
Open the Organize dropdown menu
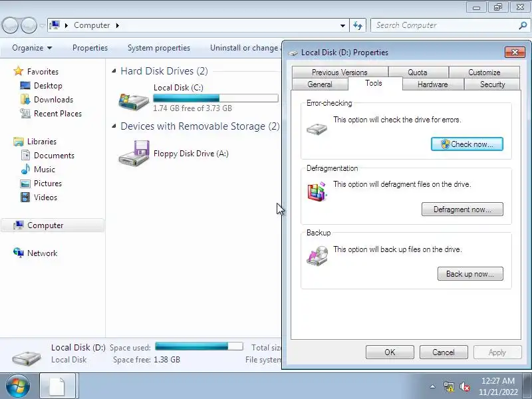pos(32,48)
